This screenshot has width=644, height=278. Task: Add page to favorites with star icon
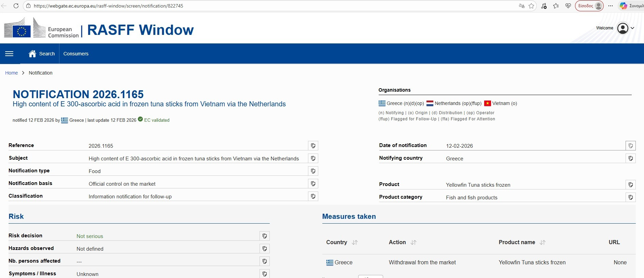531,6
